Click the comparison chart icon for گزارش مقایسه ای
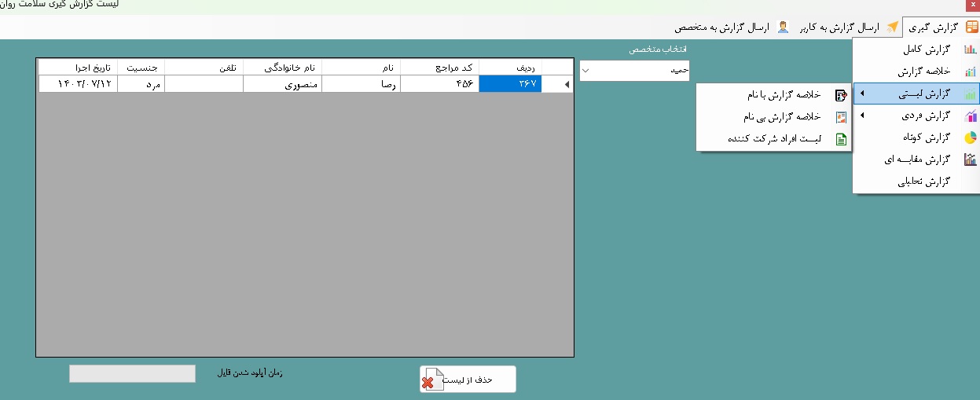Screen dimensions: 980x400 971,160
